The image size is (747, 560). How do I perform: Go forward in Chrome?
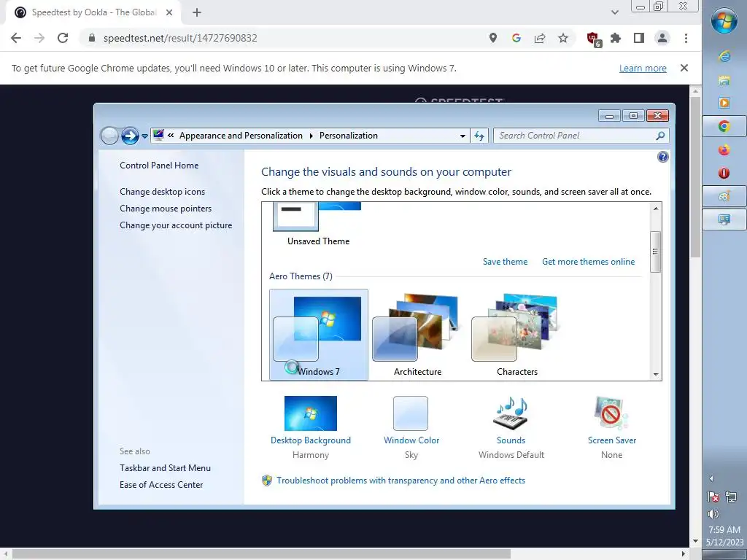click(x=39, y=38)
